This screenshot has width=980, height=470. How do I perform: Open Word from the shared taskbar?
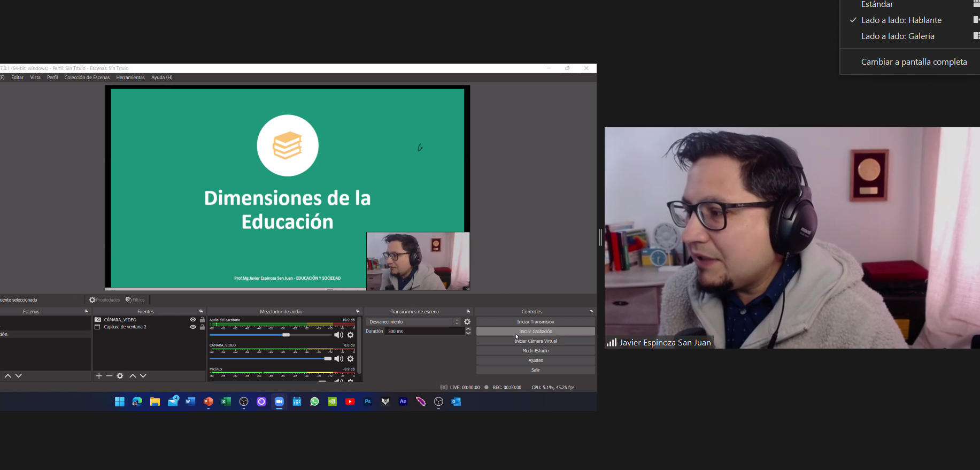coord(190,402)
